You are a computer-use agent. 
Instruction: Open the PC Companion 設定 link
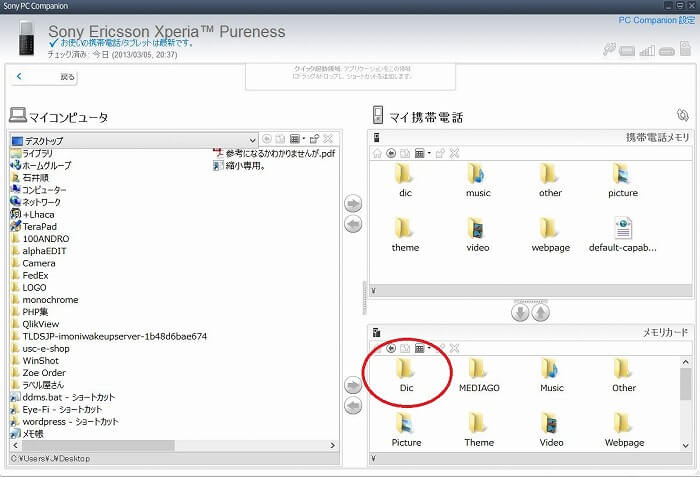(x=655, y=20)
